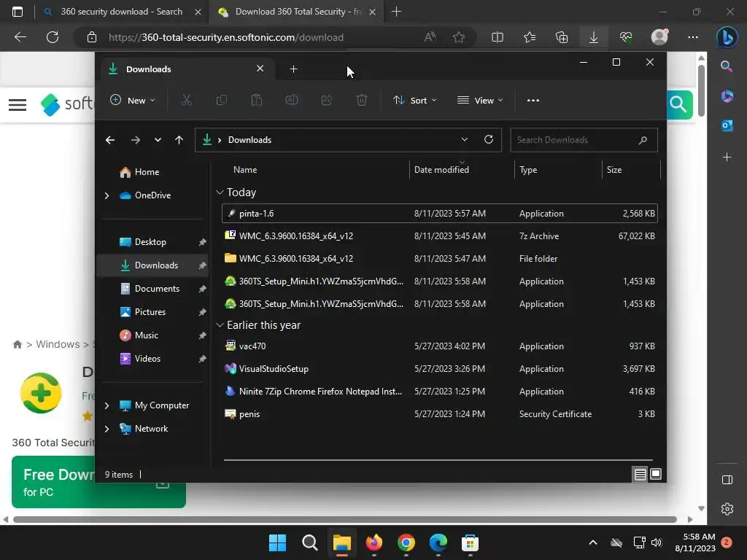
Task: Go back in File Explorer
Action: pos(110,140)
